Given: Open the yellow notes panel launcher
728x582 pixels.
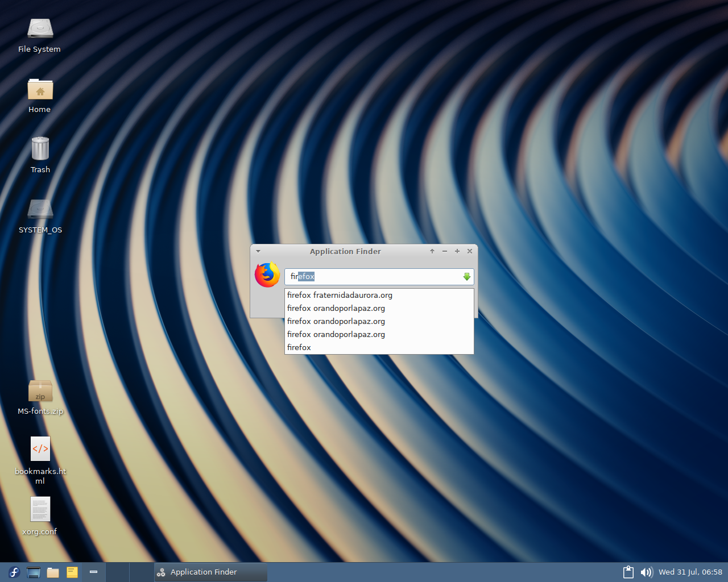Looking at the screenshot, I should click(72, 572).
